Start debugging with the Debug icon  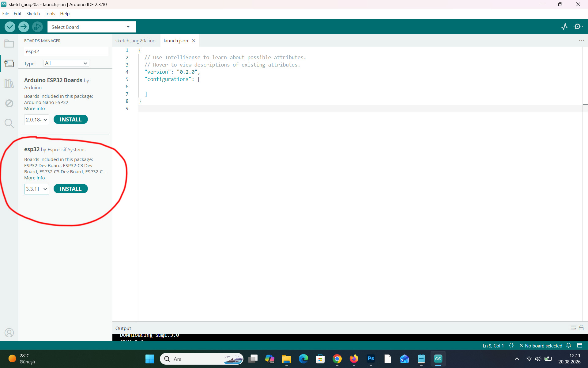(x=37, y=27)
